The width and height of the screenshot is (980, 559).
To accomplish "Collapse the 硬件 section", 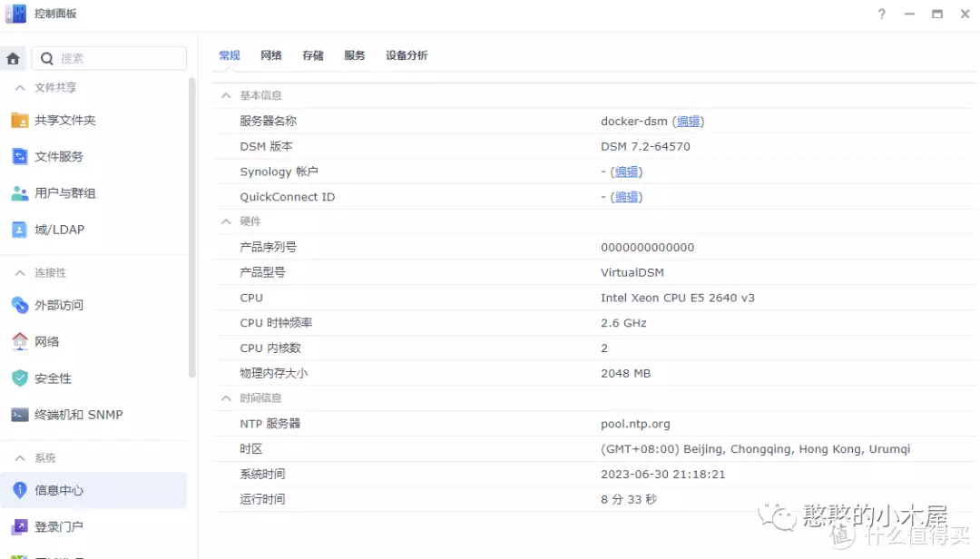I will [226, 221].
